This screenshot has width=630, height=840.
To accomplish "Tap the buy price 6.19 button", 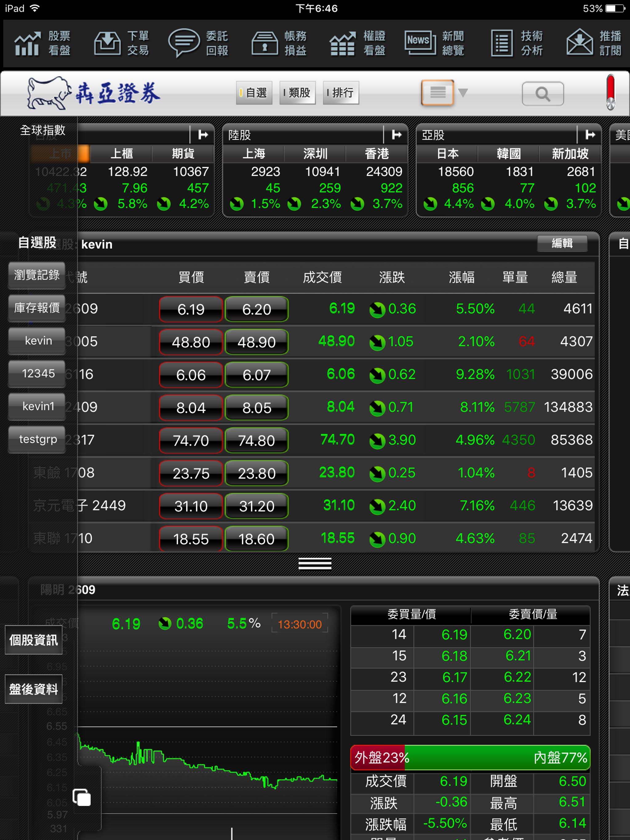I will pos(191,310).
